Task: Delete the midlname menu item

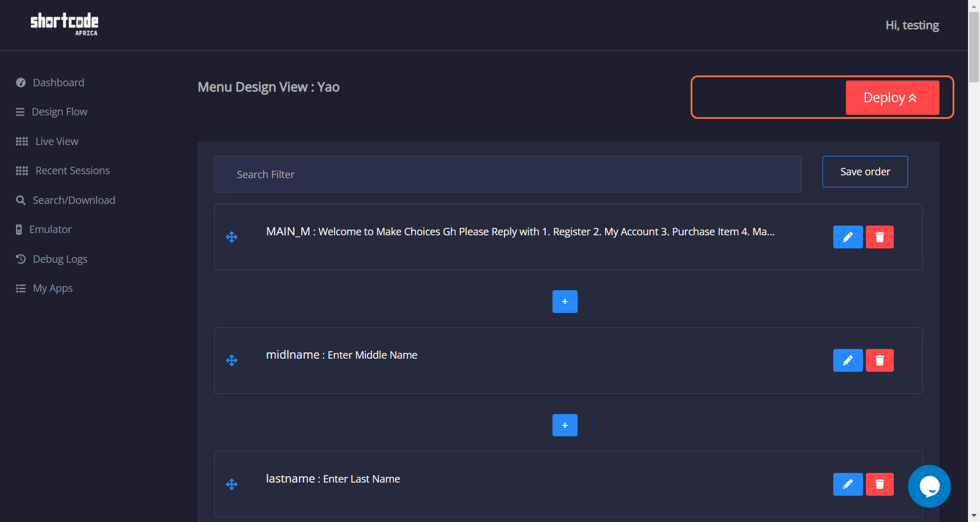Action: [x=880, y=360]
